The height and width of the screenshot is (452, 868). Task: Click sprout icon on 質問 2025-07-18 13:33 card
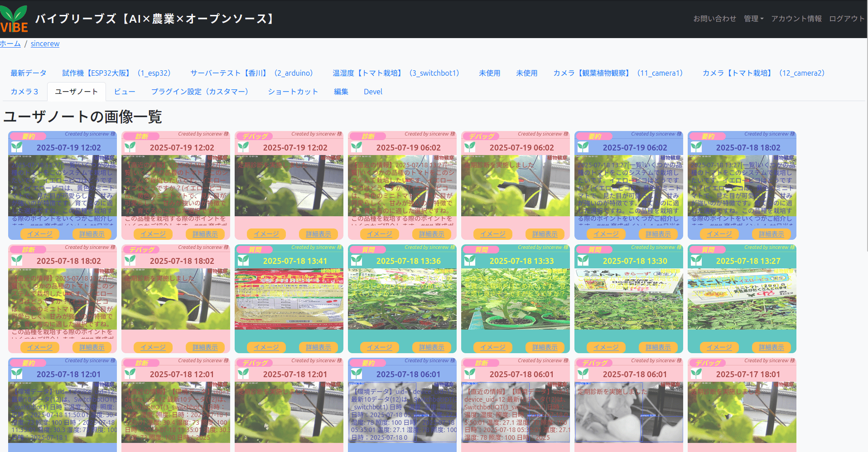coord(470,260)
